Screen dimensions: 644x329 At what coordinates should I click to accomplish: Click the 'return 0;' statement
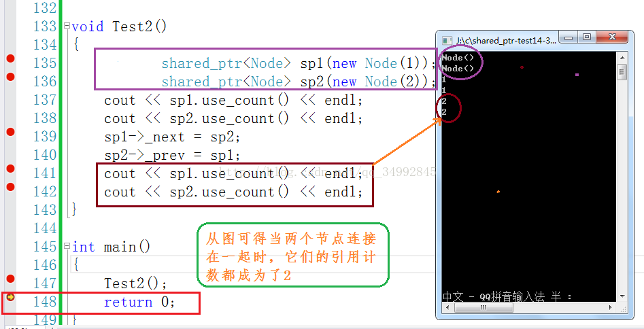point(139,302)
